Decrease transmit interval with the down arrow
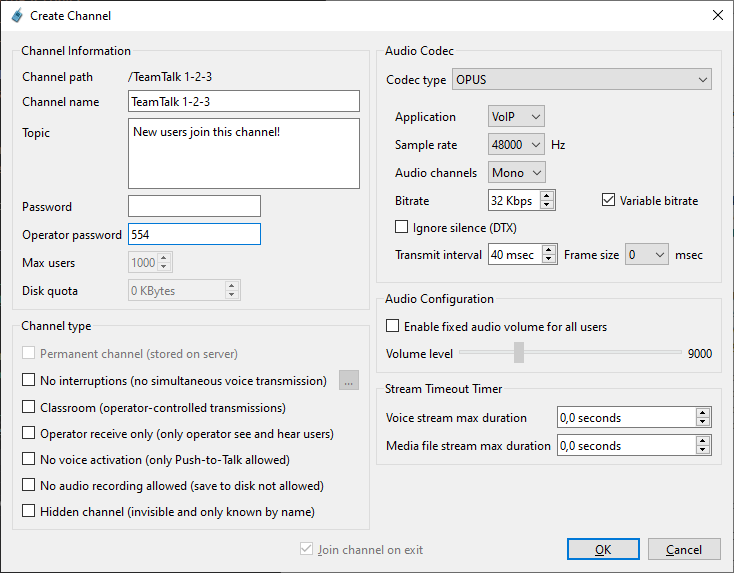Viewport: 734px width, 573px height. (x=548, y=260)
